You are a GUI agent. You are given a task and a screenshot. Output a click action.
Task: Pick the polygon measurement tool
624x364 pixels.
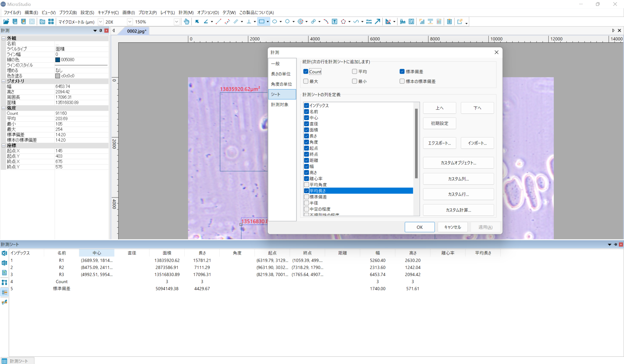[x=343, y=22]
